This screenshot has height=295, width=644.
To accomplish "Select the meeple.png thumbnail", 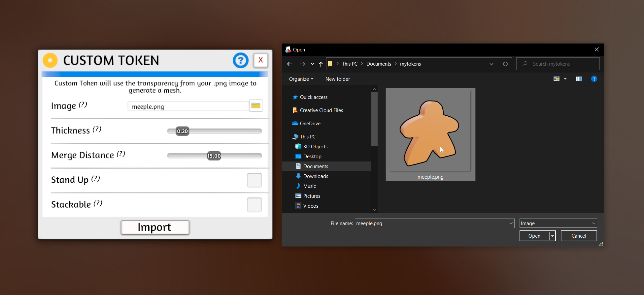I will click(x=430, y=134).
